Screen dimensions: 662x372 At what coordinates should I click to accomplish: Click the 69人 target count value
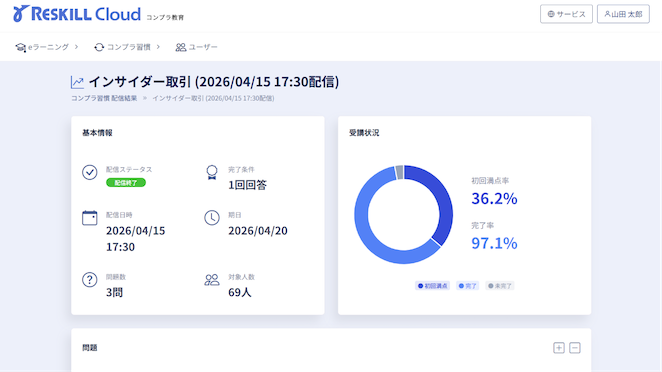click(x=240, y=292)
